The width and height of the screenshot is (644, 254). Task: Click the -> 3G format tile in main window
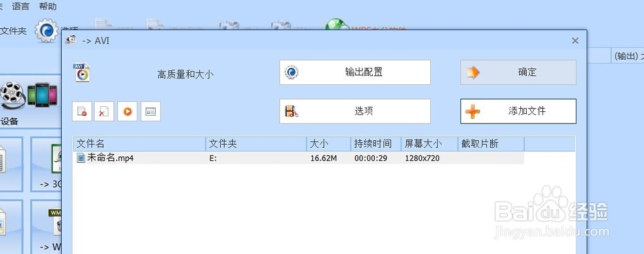(x=46, y=164)
